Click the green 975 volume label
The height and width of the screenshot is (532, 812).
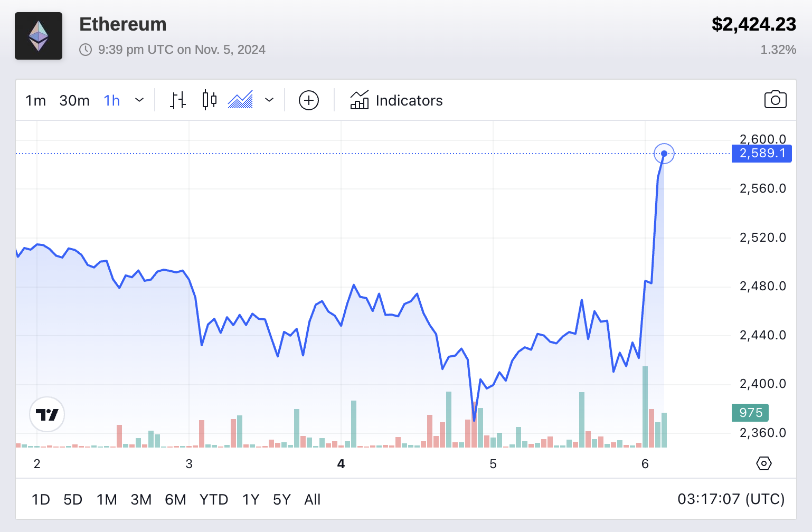click(x=750, y=413)
